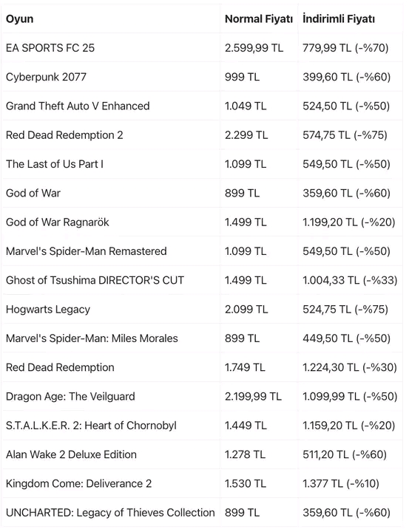
Task: Click the Hogwarts Legacy game name
Action: point(48,310)
